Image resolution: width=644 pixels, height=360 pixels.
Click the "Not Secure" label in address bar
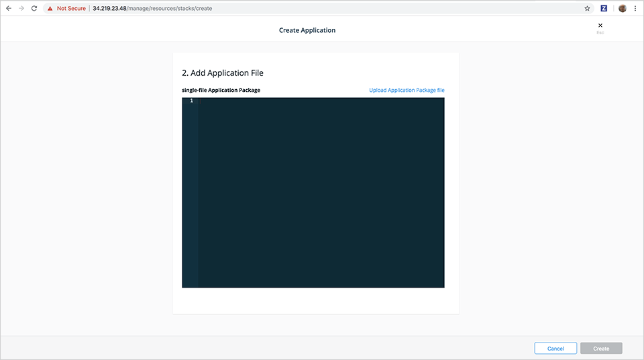click(71, 8)
